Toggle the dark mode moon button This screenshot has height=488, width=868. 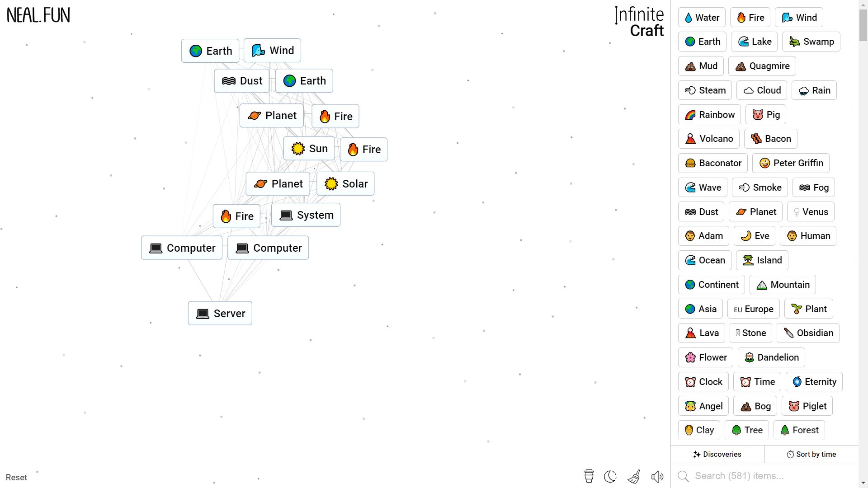610,477
